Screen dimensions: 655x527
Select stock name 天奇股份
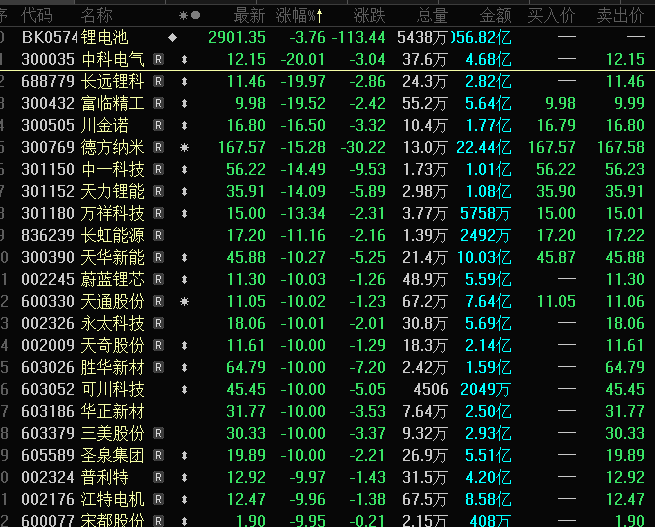tap(113, 345)
